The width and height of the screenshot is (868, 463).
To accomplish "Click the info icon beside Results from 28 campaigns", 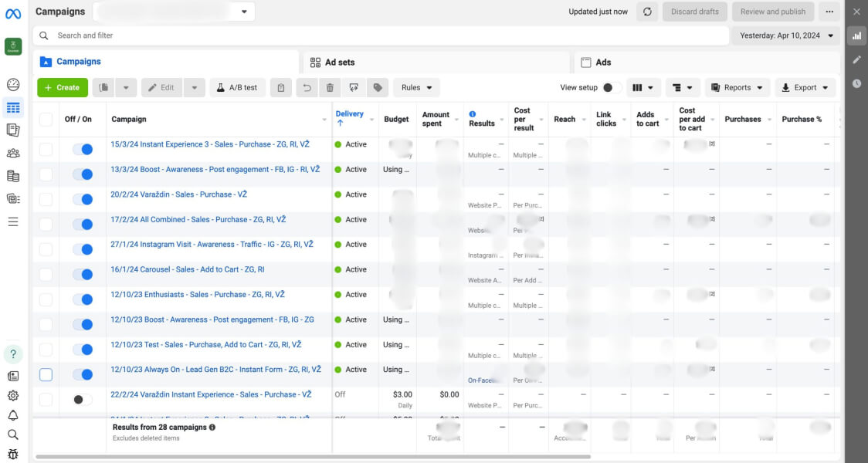I will coord(212,427).
